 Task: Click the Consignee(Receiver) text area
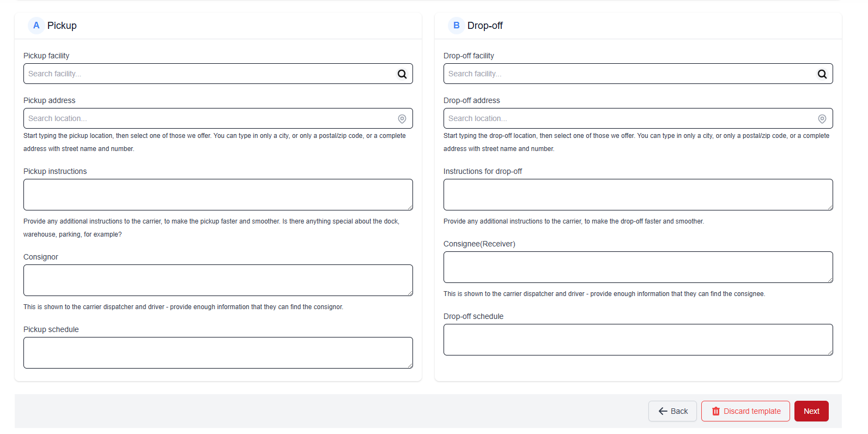pyautogui.click(x=638, y=267)
